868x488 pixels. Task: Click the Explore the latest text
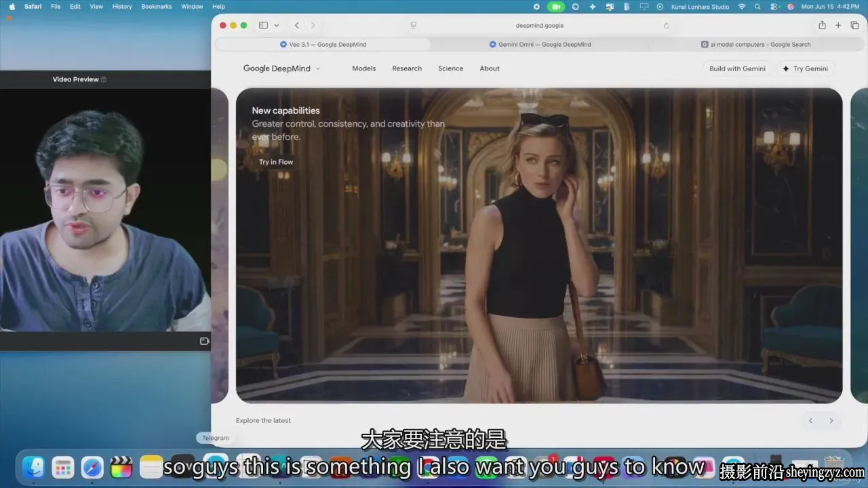pos(263,420)
